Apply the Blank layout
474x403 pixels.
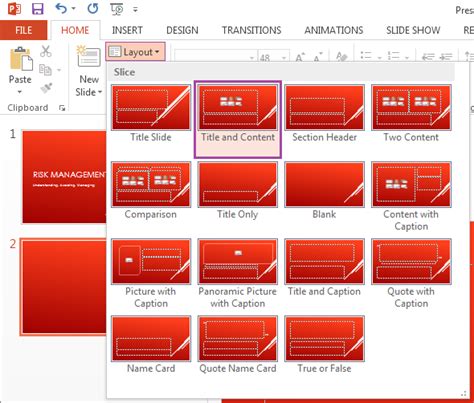tap(324, 191)
